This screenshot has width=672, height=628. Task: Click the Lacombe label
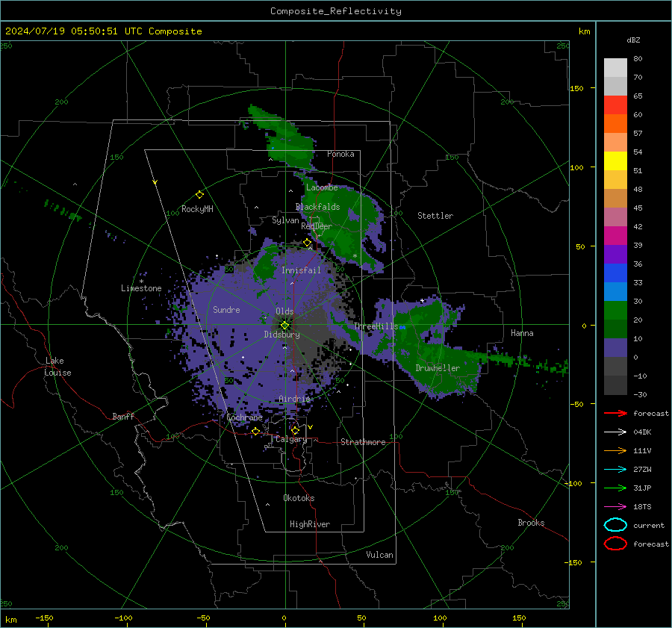point(322,187)
